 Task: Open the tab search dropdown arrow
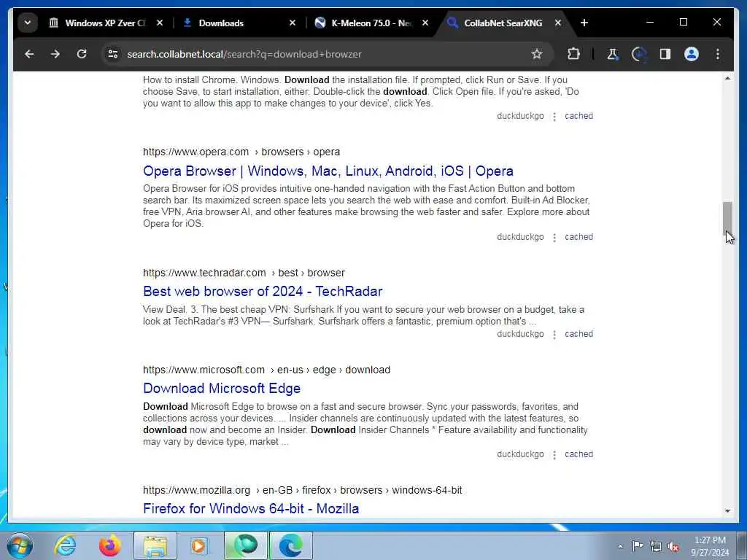28,23
